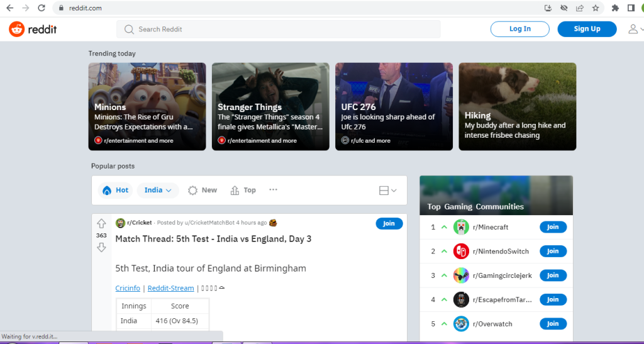The height and width of the screenshot is (344, 644).
Task: Click the search magnifier icon
Action: pyautogui.click(x=129, y=29)
